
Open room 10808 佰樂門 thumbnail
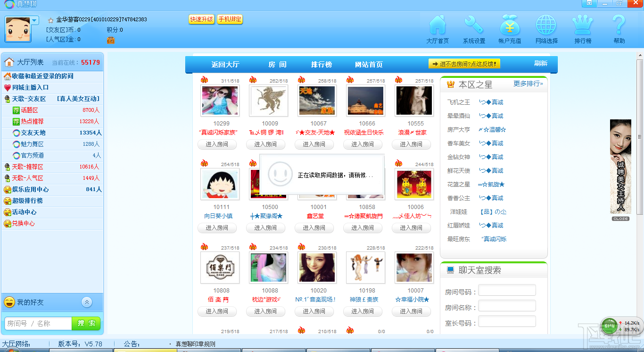tap(220, 268)
